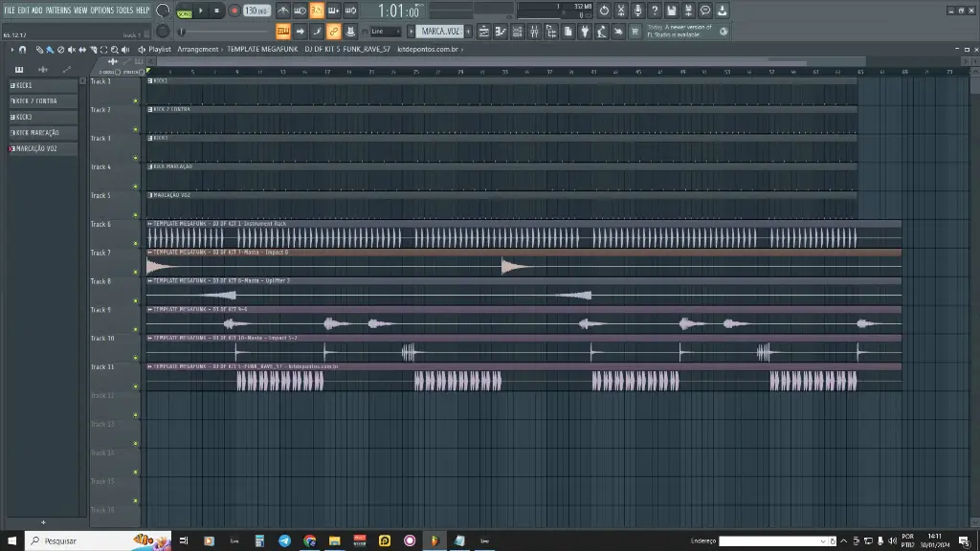Select the Delete tool in Playlist
This screenshot has width=980, height=551.
60,50
